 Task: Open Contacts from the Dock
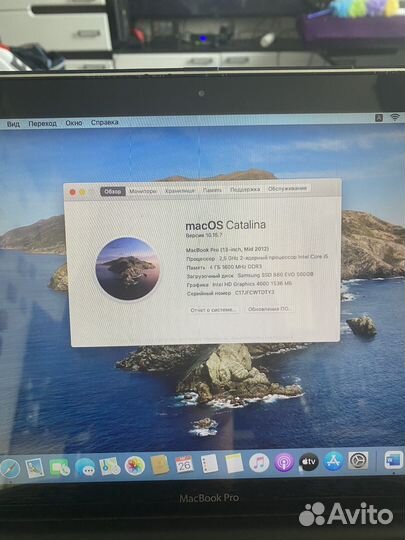[159, 465]
